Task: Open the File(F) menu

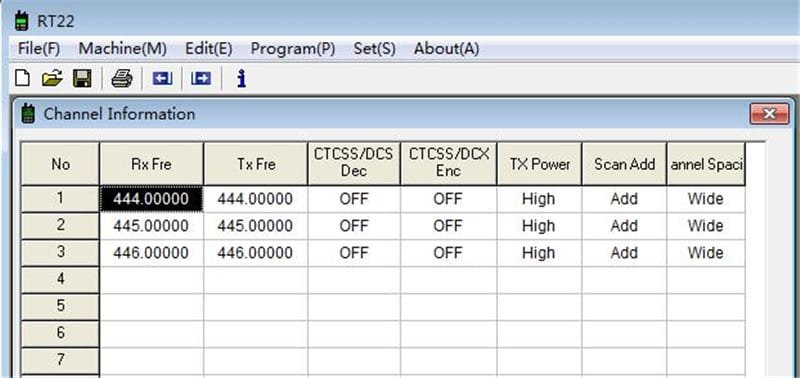Action: 39,49
